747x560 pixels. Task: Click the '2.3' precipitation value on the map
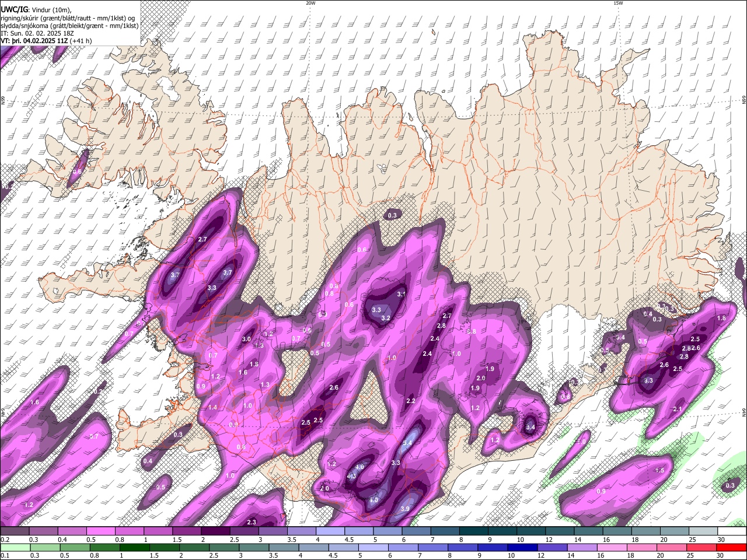tap(252, 522)
